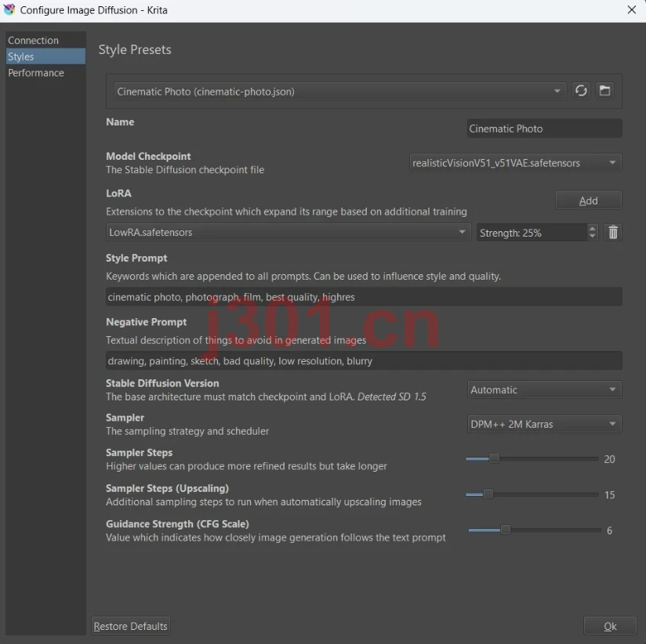Click the Sampler Steps slider handle
This screenshot has height=644, width=646.
(x=494, y=458)
